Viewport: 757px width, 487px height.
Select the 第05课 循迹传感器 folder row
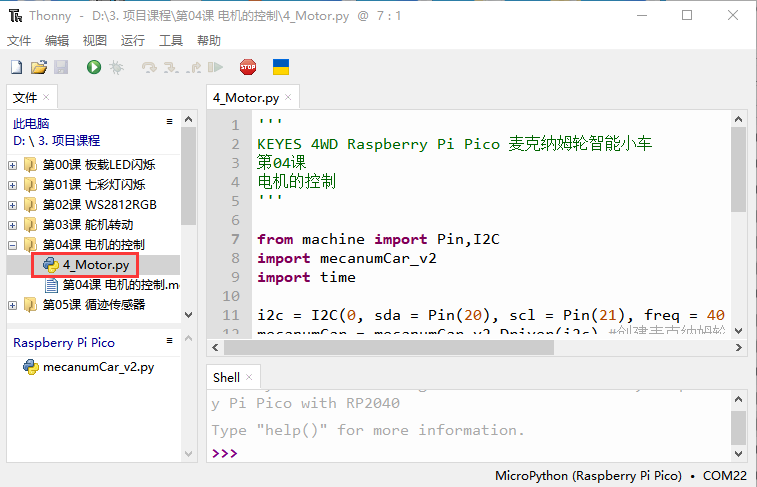[94, 305]
